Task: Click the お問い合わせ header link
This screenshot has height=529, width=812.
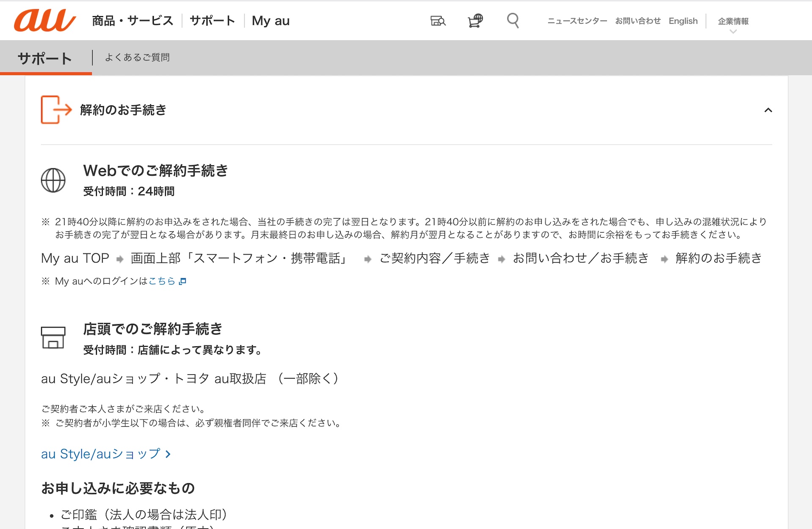Action: pyautogui.click(x=638, y=21)
